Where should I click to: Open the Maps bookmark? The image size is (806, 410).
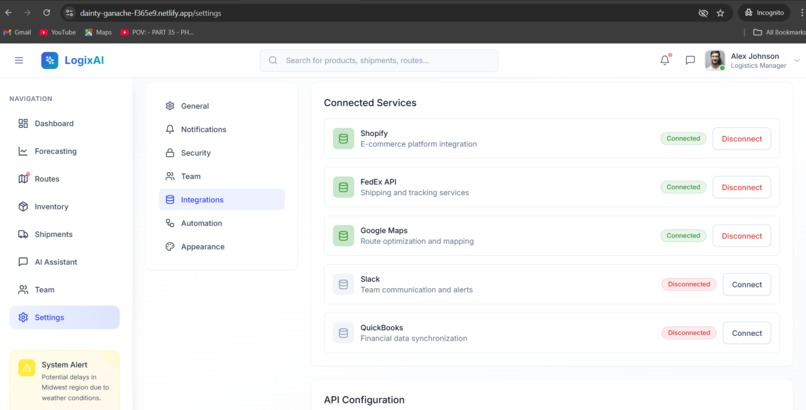coord(98,32)
